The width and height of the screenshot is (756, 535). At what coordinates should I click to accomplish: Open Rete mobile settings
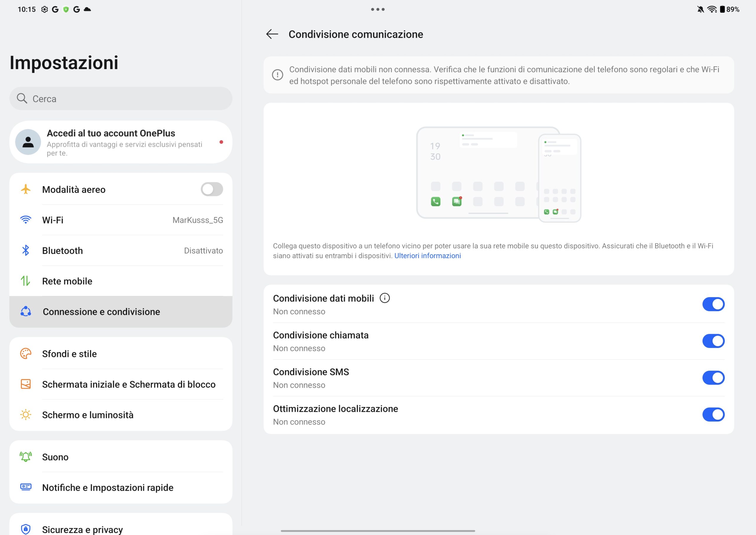(x=121, y=281)
